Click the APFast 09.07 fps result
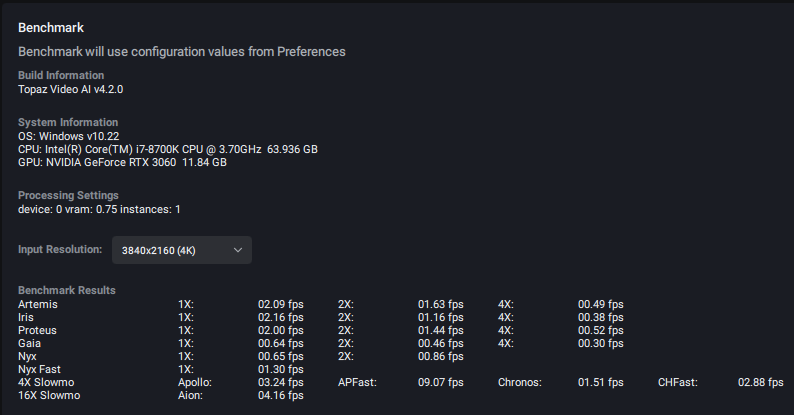 coord(440,382)
